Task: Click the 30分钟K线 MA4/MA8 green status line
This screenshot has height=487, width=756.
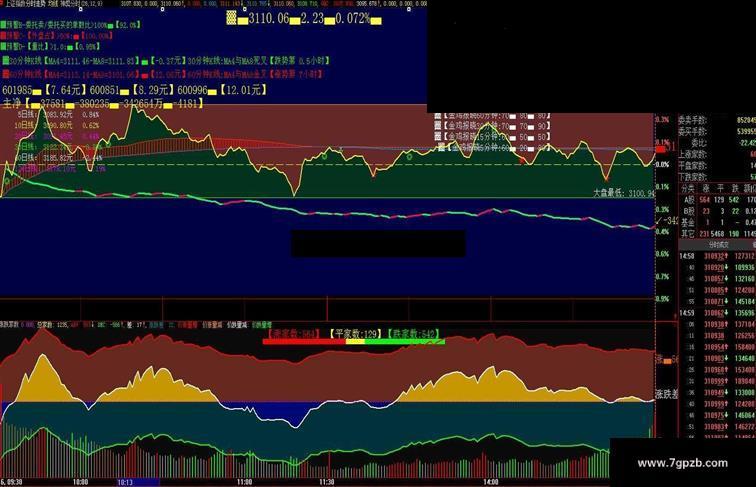Action: (x=166, y=61)
